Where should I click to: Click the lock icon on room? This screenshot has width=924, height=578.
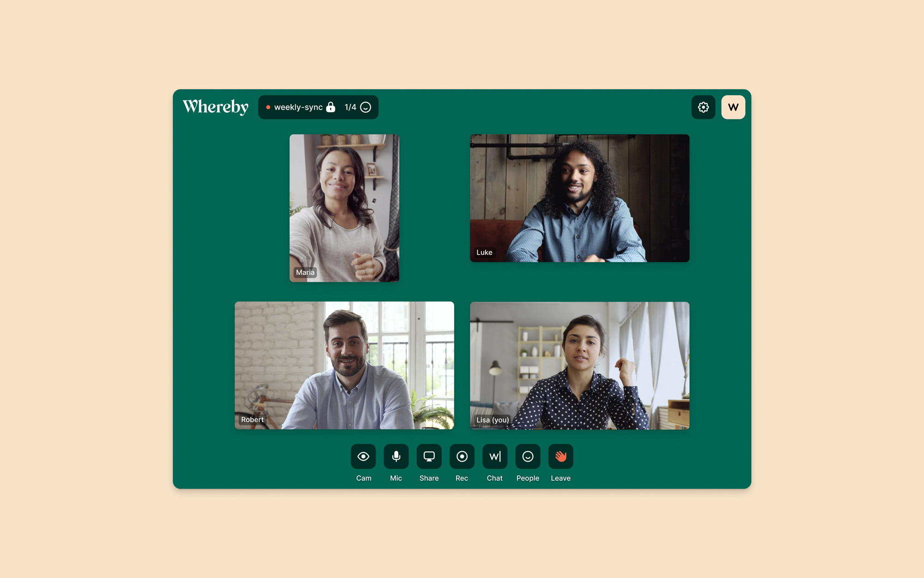(331, 107)
